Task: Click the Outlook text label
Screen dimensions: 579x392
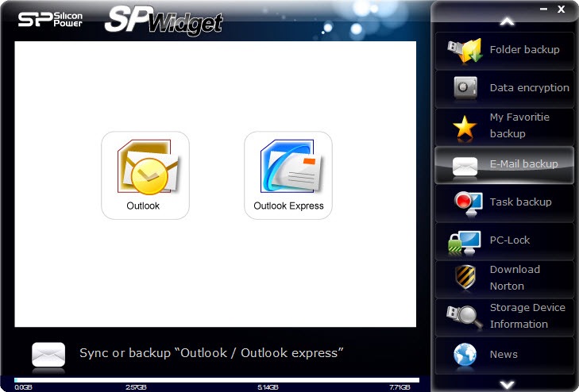Action: (143, 206)
